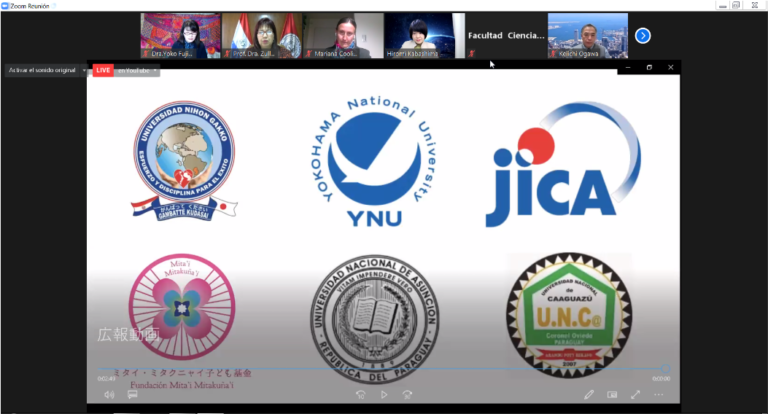Viewport: 768px width, 414px height.
Task: Click muted mic icon on Dra. Yoko tile
Action: (146, 53)
